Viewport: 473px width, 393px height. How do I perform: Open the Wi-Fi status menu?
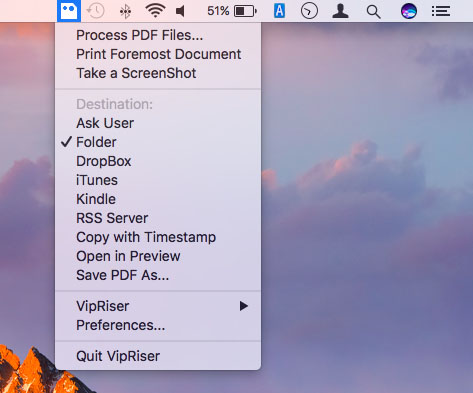(155, 11)
